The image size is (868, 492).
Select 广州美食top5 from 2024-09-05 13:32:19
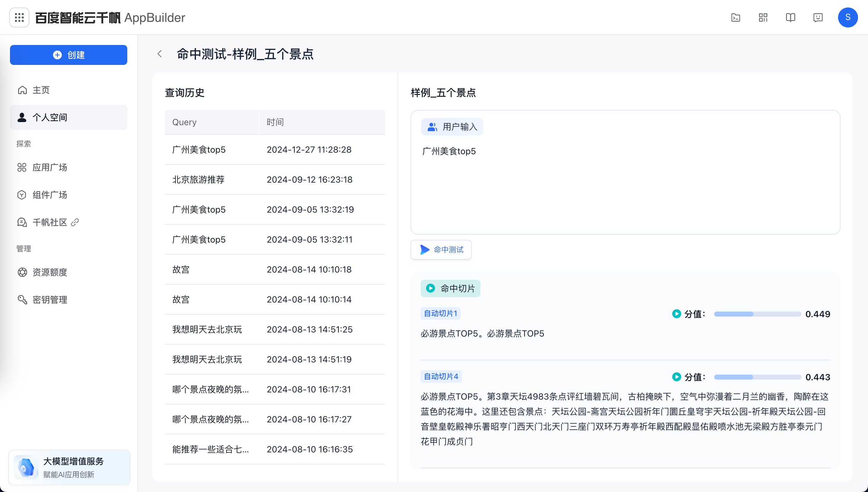tap(275, 209)
